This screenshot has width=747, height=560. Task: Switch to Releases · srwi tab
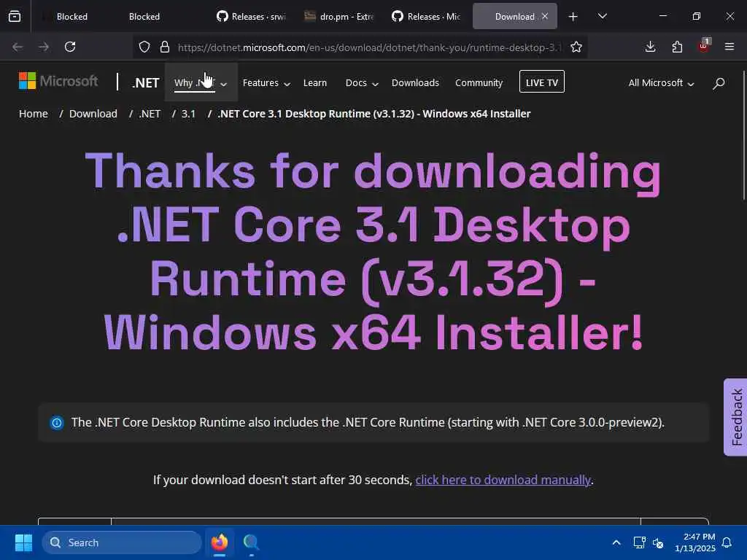252,17
